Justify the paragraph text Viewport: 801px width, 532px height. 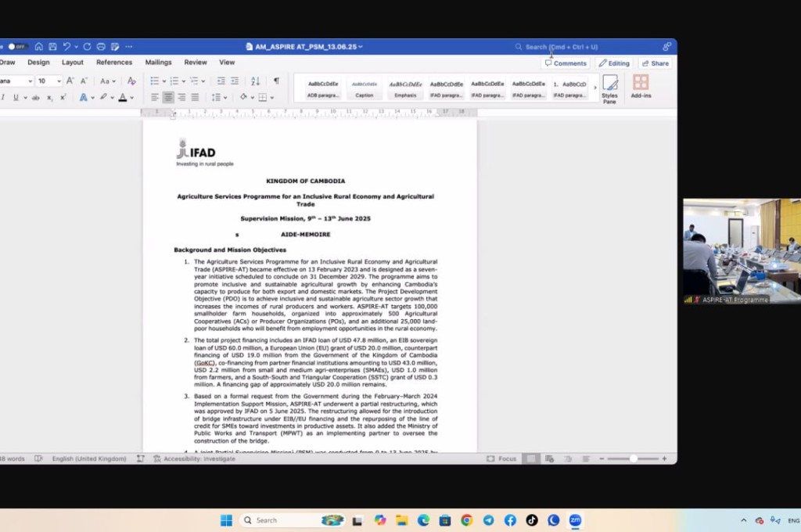(x=195, y=97)
